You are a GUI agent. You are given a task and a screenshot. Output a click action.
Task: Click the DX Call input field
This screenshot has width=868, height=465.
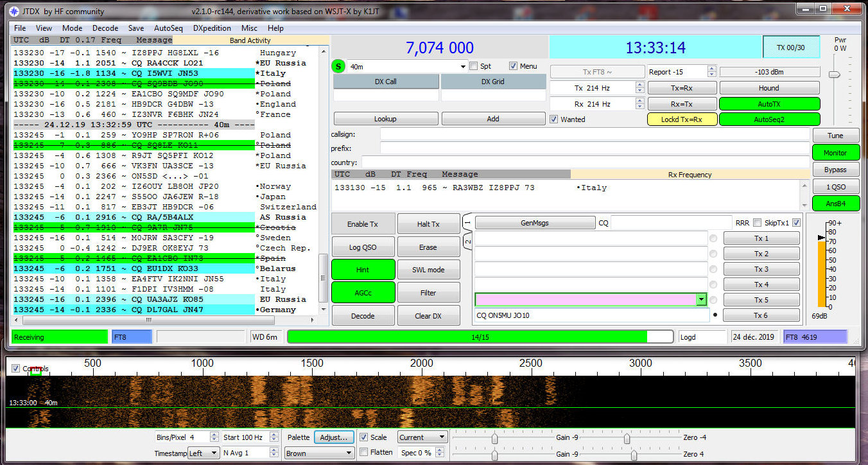click(x=385, y=95)
